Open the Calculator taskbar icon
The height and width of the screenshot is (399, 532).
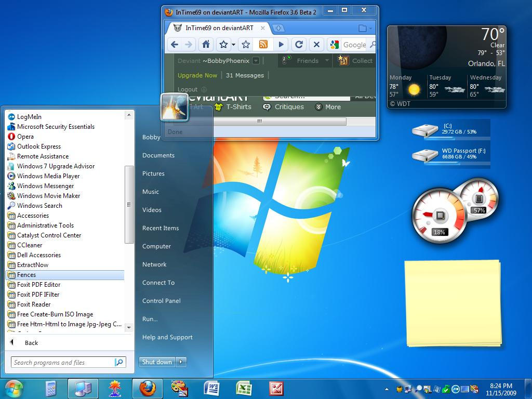(x=50, y=389)
